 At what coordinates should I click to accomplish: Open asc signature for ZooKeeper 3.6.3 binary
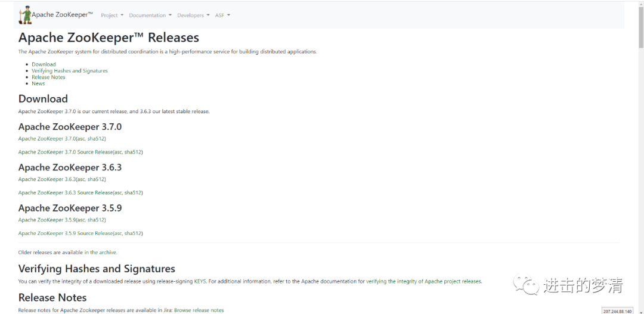pos(81,179)
